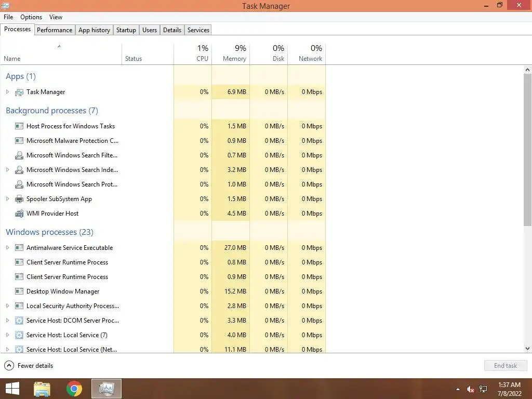Switch to the Users tab
This screenshot has height=399, width=532.
[x=150, y=30]
